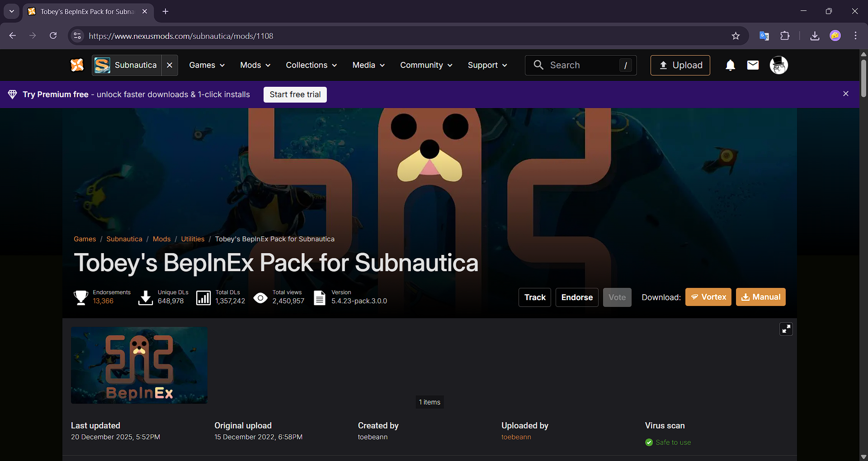Start the Premium free trial
This screenshot has width=868, height=461.
pos(295,94)
